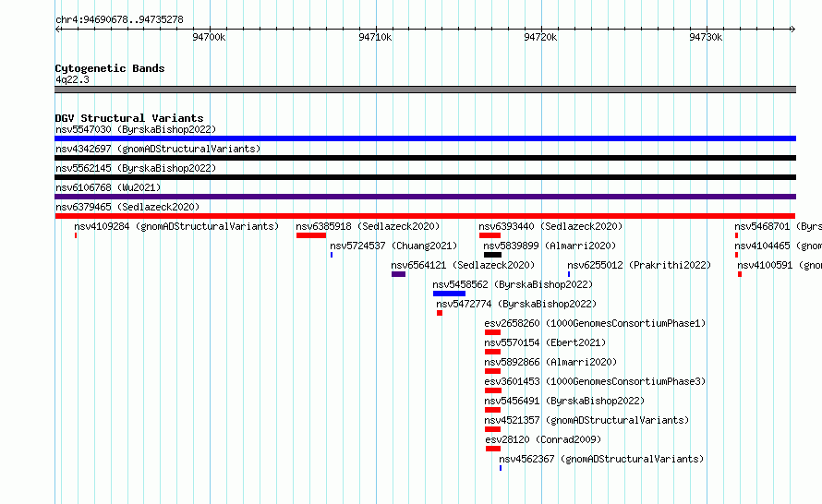The height and width of the screenshot is (504, 822).
Task: Open nsv6564121 (Sedlazeck2020) label
Action: 463,265
